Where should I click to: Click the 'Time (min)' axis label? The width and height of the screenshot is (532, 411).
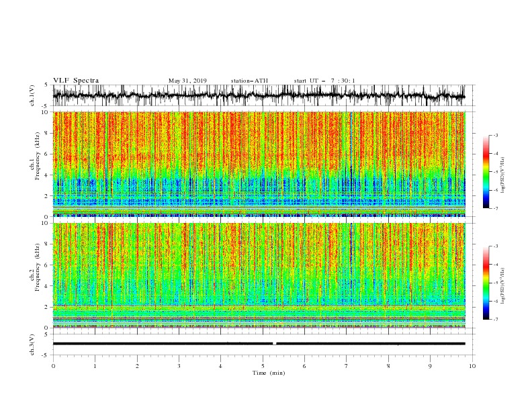coord(269,373)
